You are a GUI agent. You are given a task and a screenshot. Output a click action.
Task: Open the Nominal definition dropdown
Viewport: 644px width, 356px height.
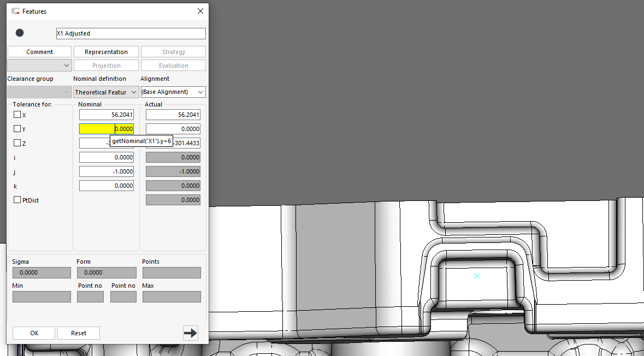point(105,92)
